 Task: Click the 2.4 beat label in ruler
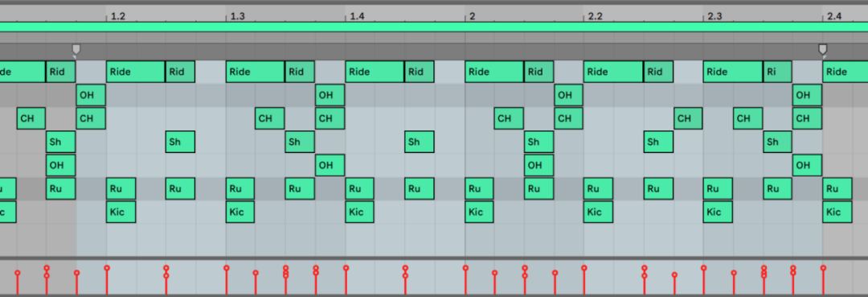pos(834,16)
